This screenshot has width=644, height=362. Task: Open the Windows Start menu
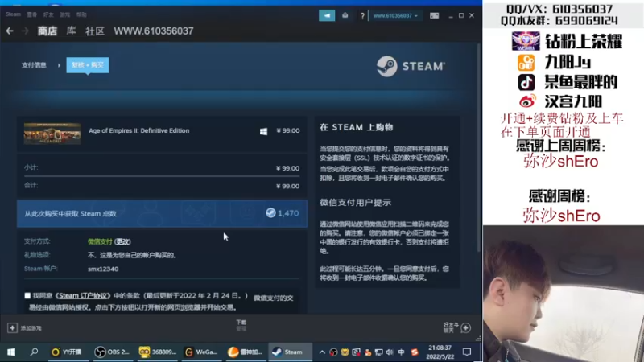coord(11,352)
